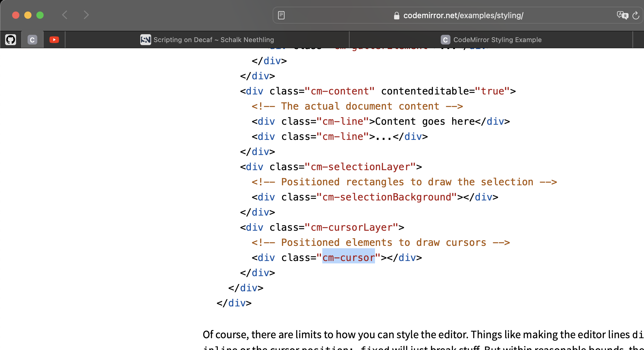Go back to the previous page
Viewport: 644px width, 350px height.
pyautogui.click(x=65, y=15)
